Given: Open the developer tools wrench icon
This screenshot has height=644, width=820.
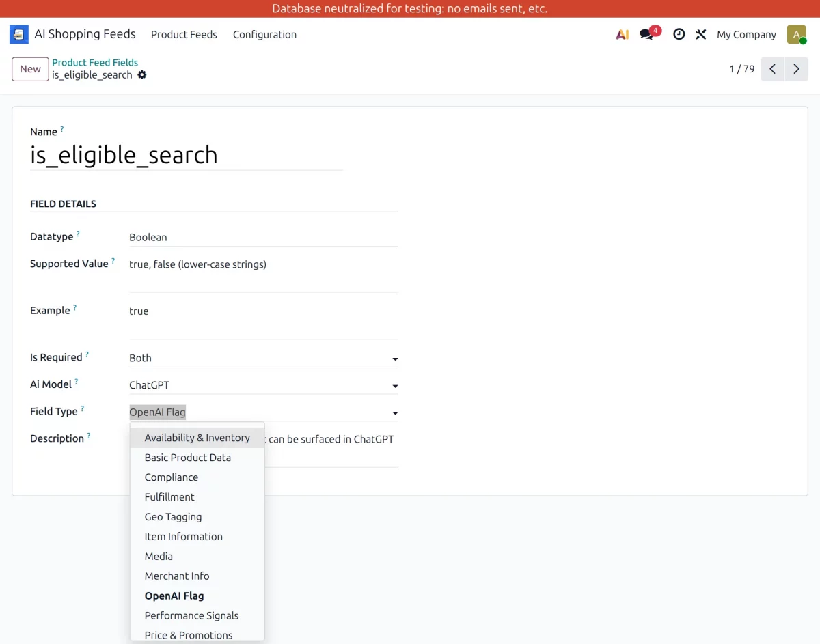Looking at the screenshot, I should tap(700, 34).
